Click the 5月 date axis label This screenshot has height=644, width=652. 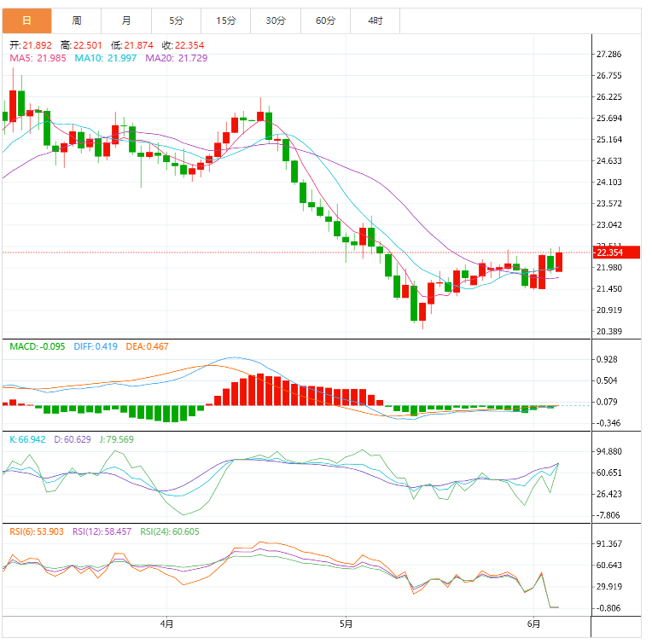tap(346, 624)
